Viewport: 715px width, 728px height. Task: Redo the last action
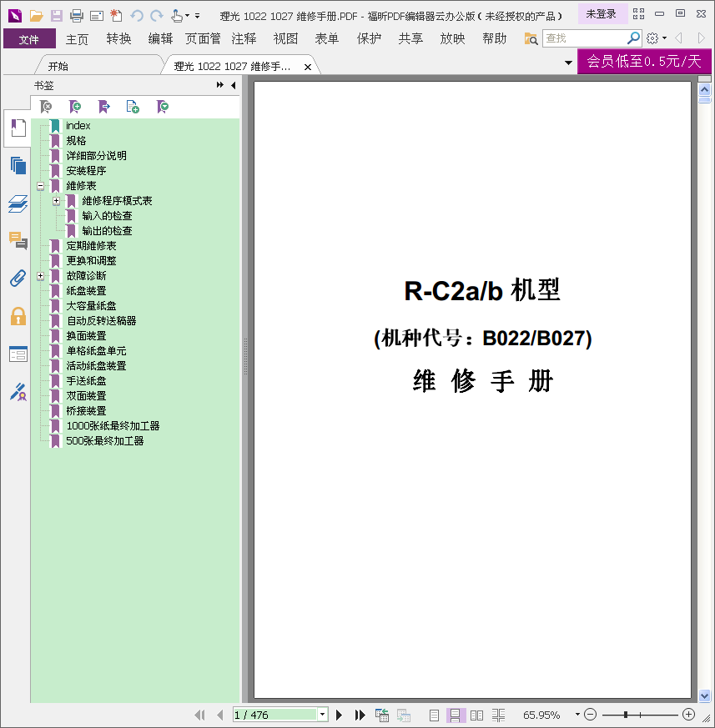pos(157,16)
